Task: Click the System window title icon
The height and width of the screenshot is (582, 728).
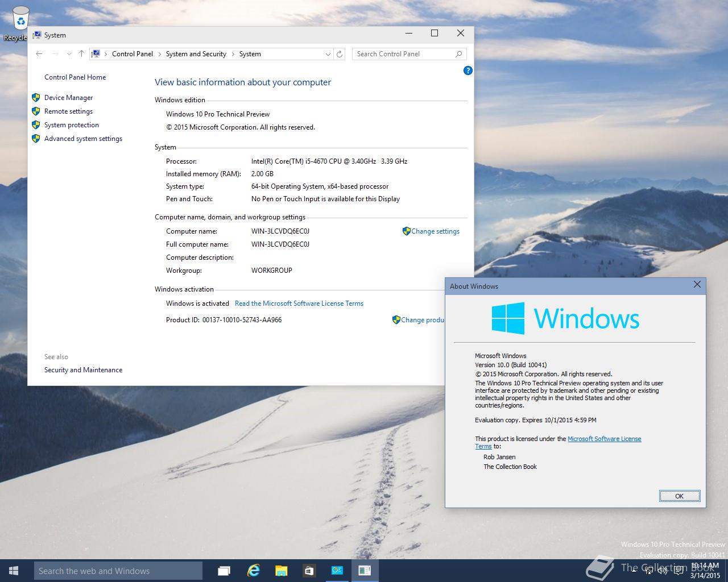Action: click(37, 35)
